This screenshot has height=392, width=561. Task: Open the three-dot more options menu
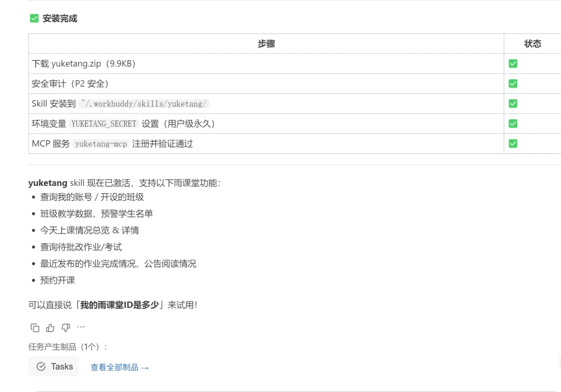pos(81,327)
